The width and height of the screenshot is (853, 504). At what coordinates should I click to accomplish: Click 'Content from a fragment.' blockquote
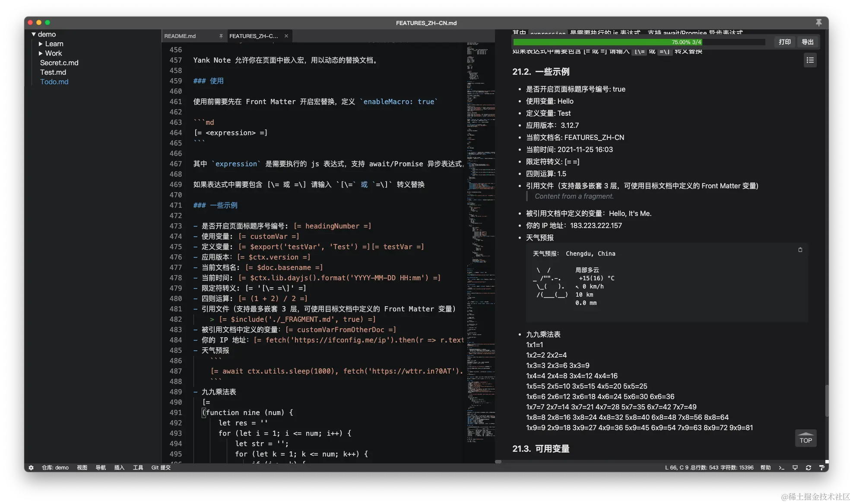[x=574, y=196]
